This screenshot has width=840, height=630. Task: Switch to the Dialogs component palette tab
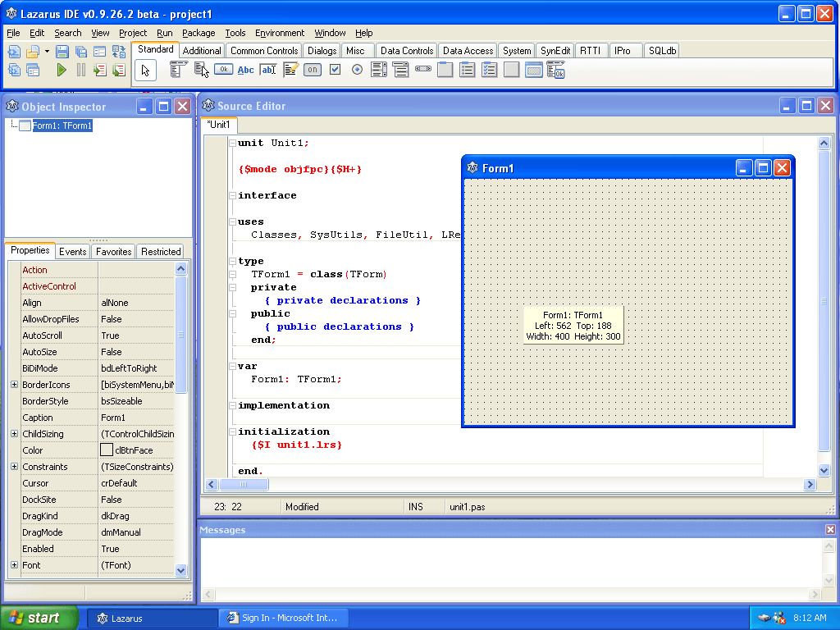coord(321,50)
